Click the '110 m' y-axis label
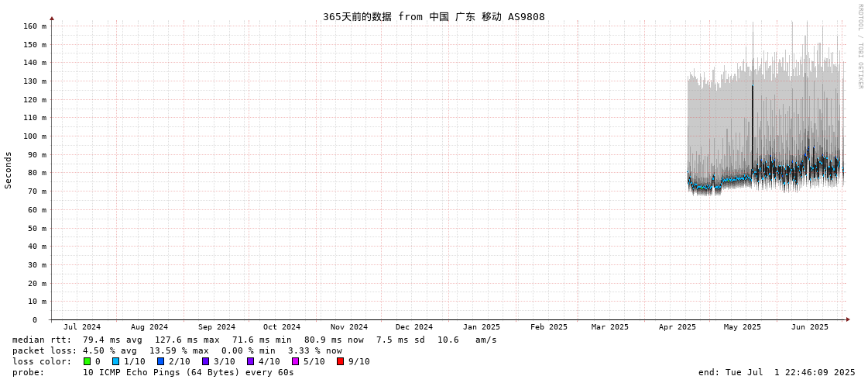 coord(35,118)
